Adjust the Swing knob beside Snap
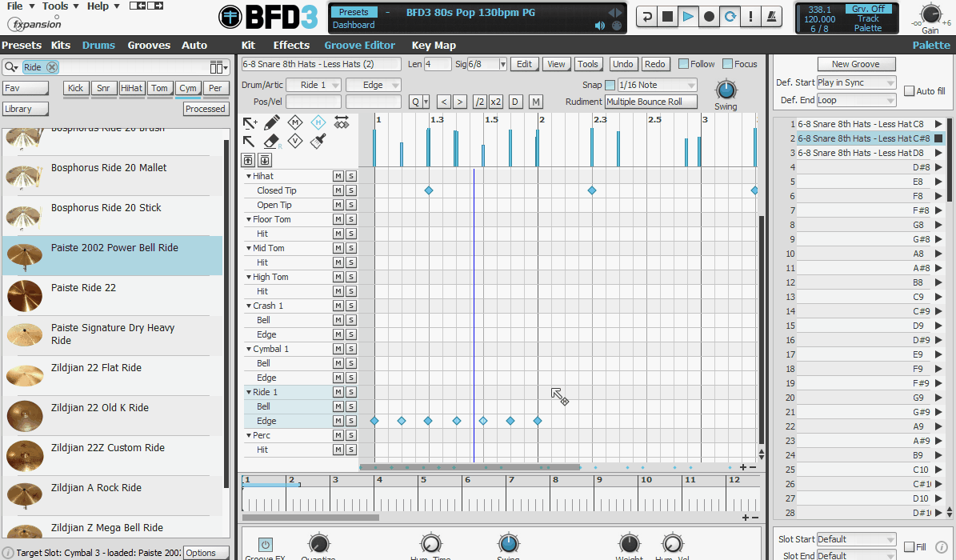The image size is (956, 560). tap(725, 90)
